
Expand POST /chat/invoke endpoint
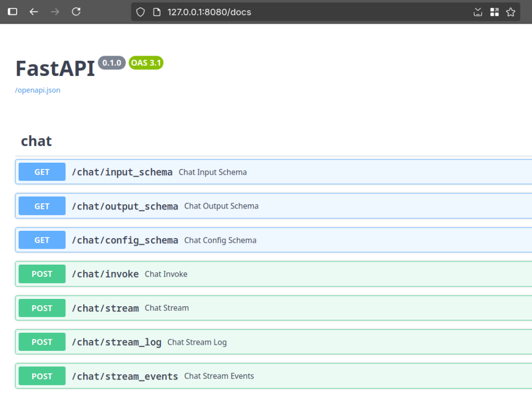[x=273, y=274]
